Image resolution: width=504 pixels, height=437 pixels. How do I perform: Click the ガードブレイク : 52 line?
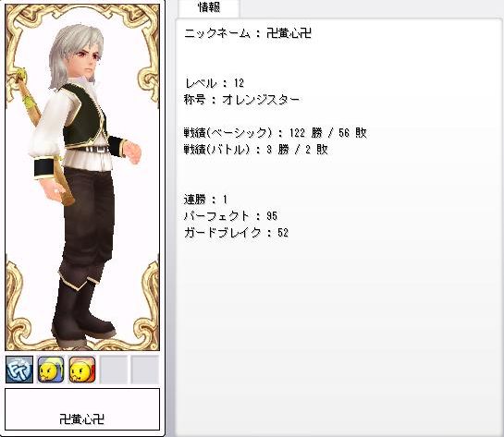(236, 233)
